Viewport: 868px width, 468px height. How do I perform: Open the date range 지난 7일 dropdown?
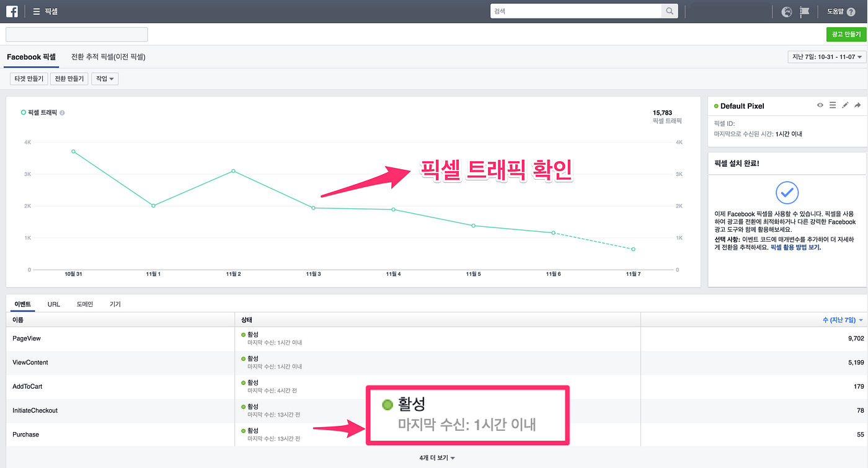(x=826, y=57)
